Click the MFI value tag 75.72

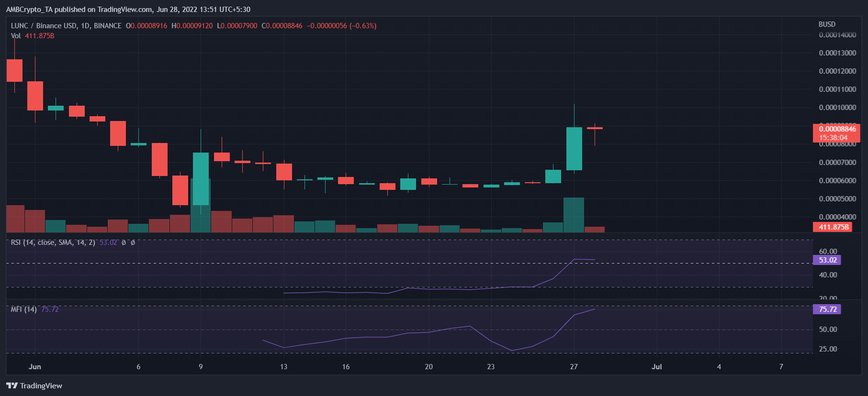827,309
